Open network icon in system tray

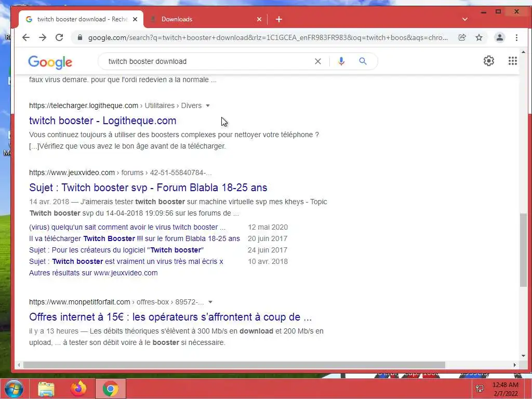point(480,389)
